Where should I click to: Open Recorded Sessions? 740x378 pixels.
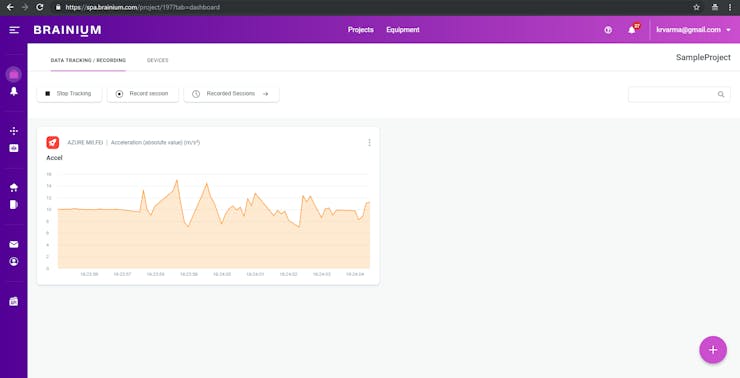(231, 93)
